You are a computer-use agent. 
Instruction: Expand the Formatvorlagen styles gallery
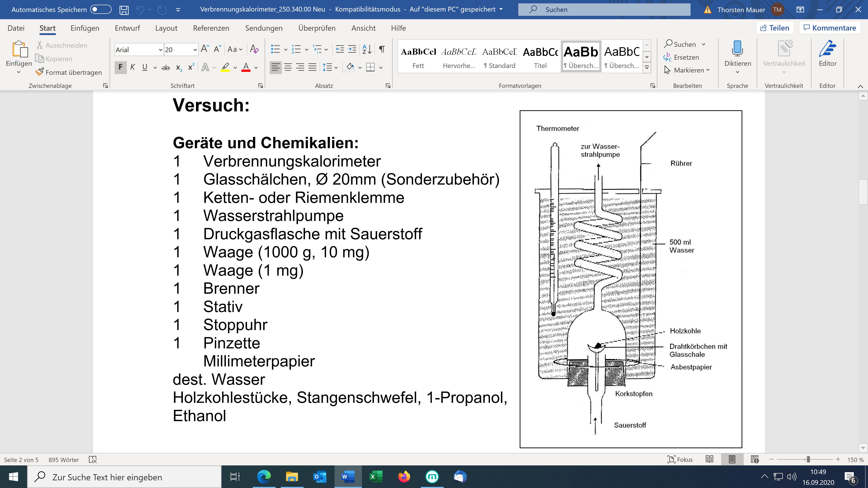pyautogui.click(x=647, y=67)
